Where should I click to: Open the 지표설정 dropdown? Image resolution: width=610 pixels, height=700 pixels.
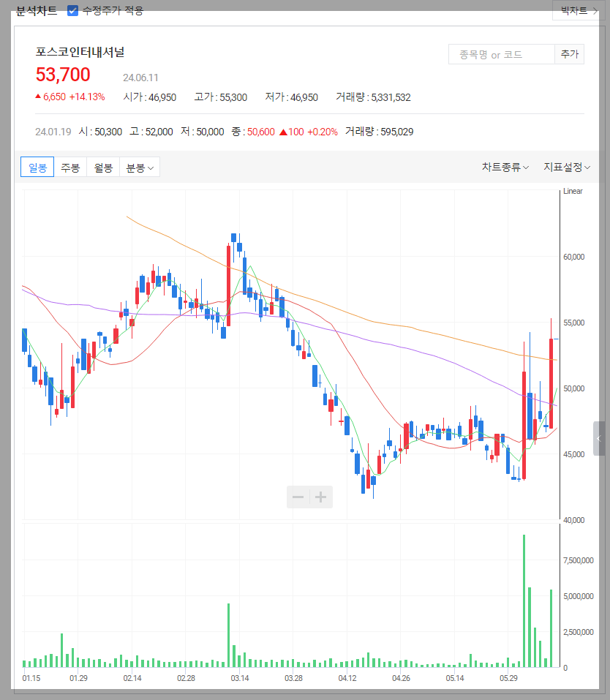point(567,167)
